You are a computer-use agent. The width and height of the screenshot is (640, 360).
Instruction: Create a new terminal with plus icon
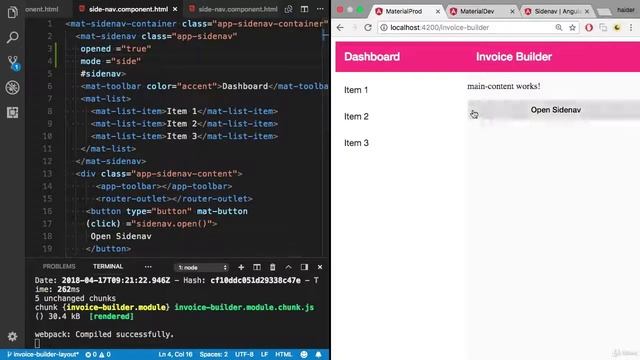[241, 267]
